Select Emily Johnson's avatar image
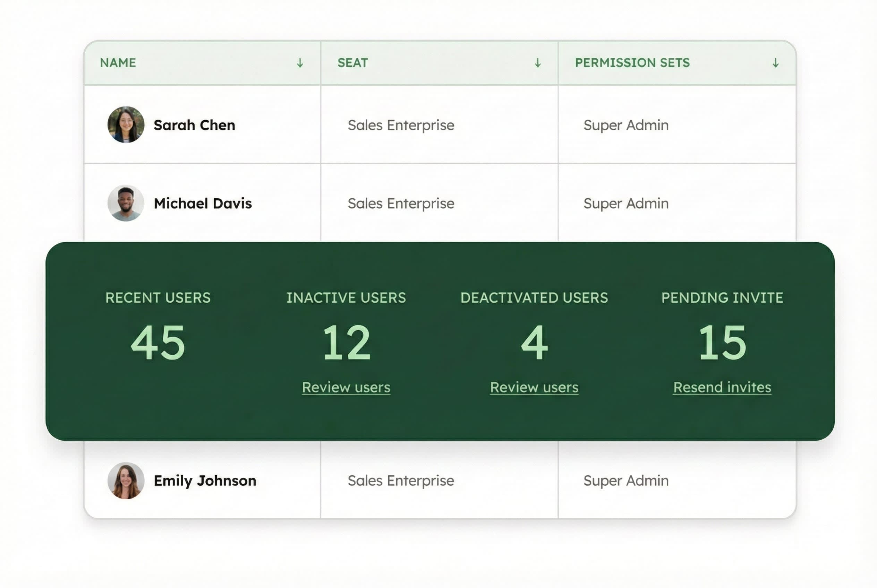 click(126, 481)
